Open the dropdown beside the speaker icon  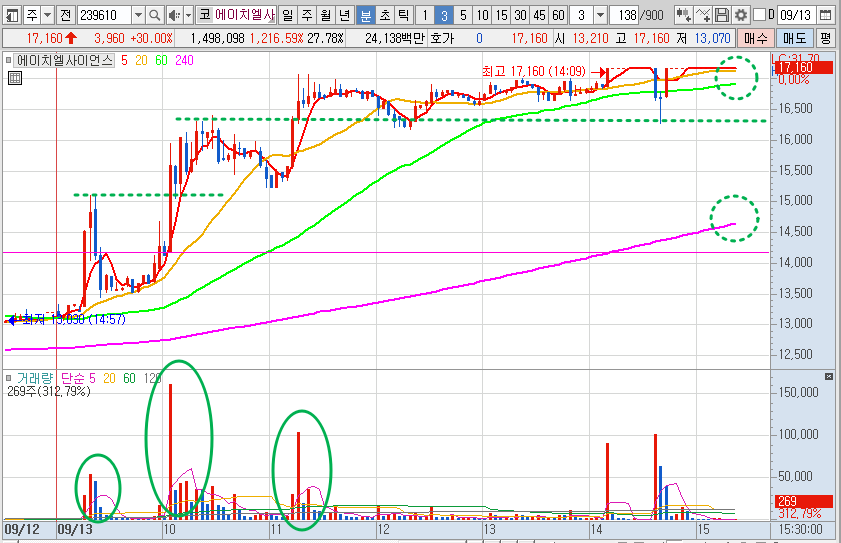188,15
